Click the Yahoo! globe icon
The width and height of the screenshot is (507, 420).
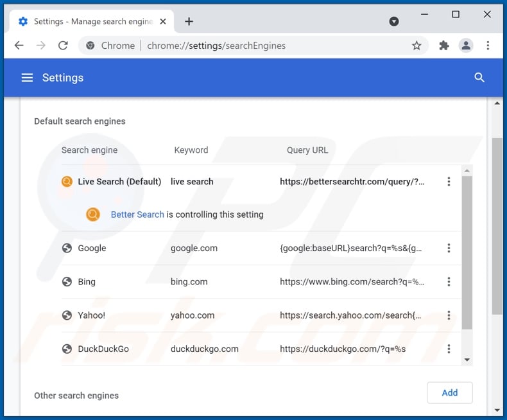tap(67, 315)
